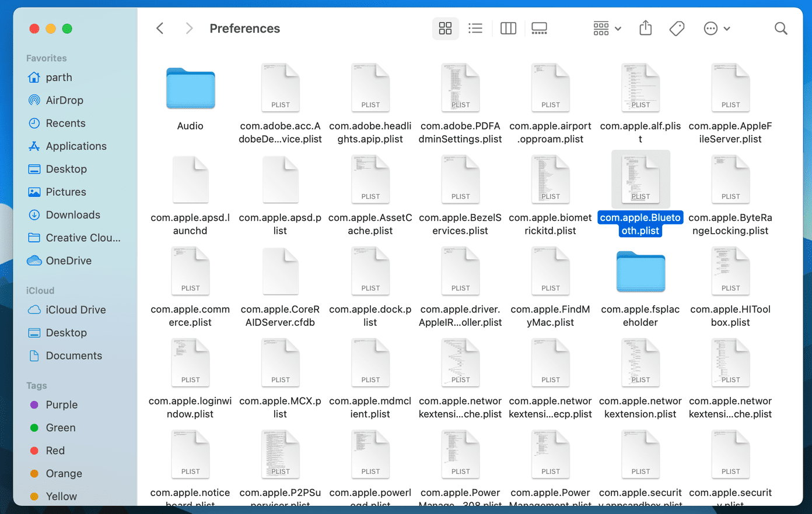Click the Share toolbar icon
This screenshot has height=514, width=812.
point(645,28)
